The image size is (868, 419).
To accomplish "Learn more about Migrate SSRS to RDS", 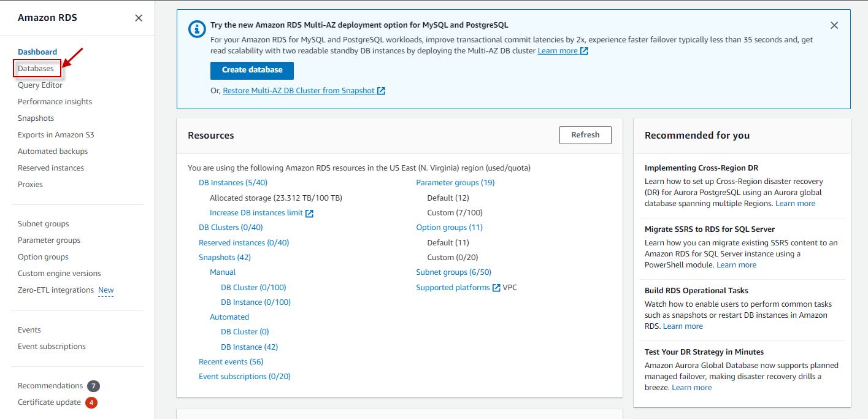I will pyautogui.click(x=737, y=265).
